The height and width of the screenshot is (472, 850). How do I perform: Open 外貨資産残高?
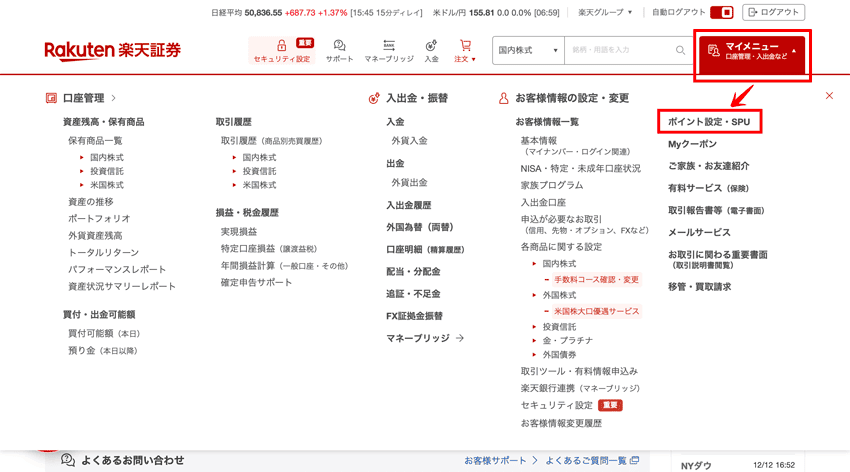pyautogui.click(x=95, y=236)
